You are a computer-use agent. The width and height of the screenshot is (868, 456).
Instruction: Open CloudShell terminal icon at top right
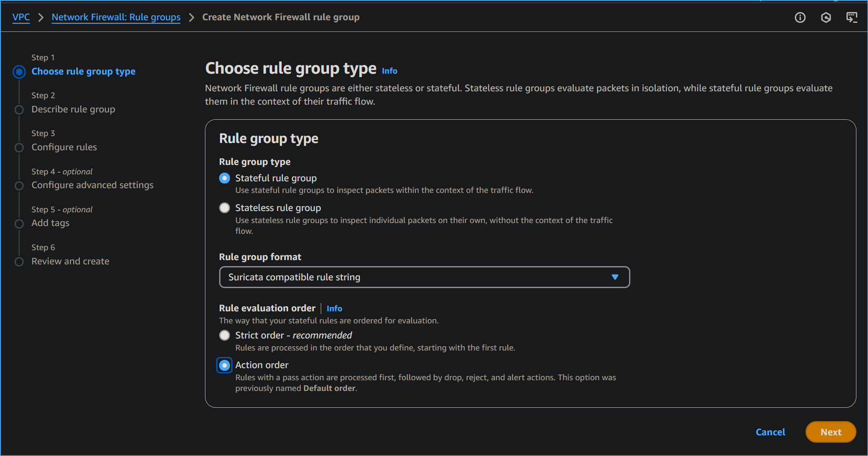click(852, 17)
